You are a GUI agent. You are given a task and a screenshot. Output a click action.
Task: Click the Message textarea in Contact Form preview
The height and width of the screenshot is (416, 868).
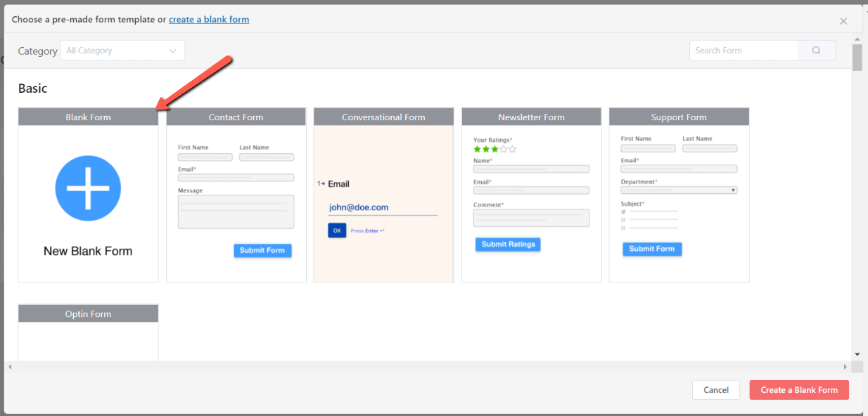click(236, 212)
